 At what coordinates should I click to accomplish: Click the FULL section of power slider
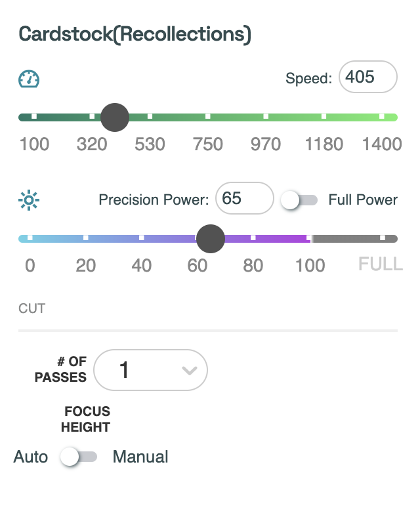(x=382, y=238)
